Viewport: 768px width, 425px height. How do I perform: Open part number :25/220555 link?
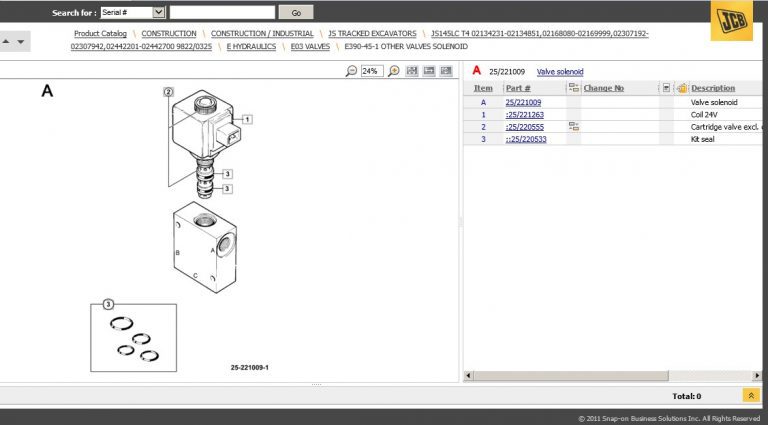click(x=525, y=127)
